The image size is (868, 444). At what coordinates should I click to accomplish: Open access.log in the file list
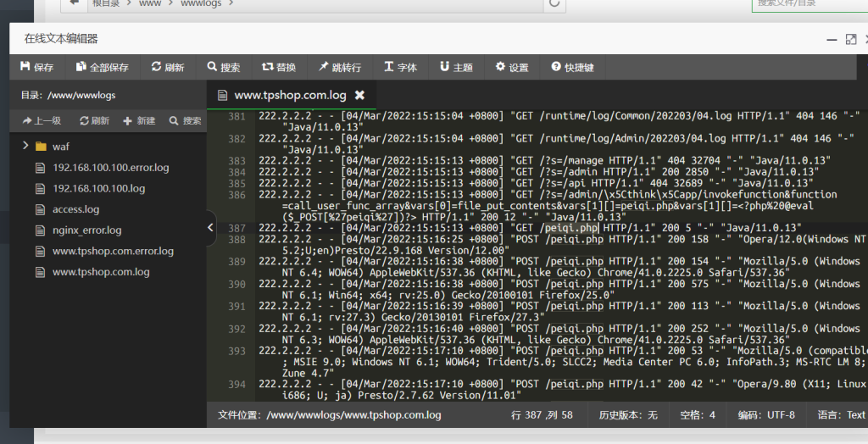pos(75,209)
